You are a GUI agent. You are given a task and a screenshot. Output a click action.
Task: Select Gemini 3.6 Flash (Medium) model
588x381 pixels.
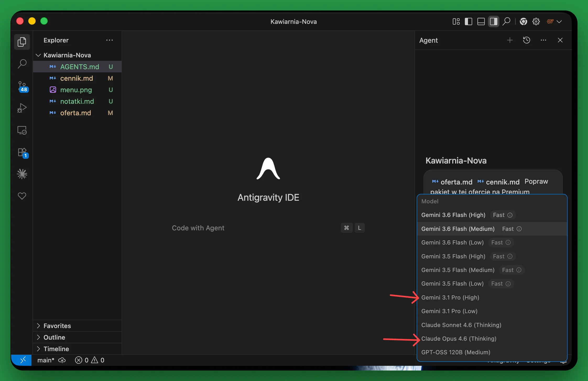coord(492,229)
